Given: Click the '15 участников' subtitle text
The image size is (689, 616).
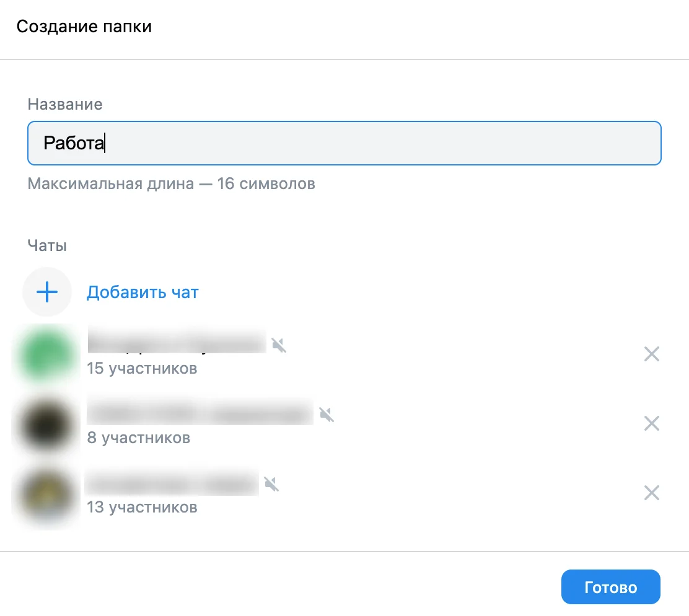Looking at the screenshot, I should tap(142, 368).
